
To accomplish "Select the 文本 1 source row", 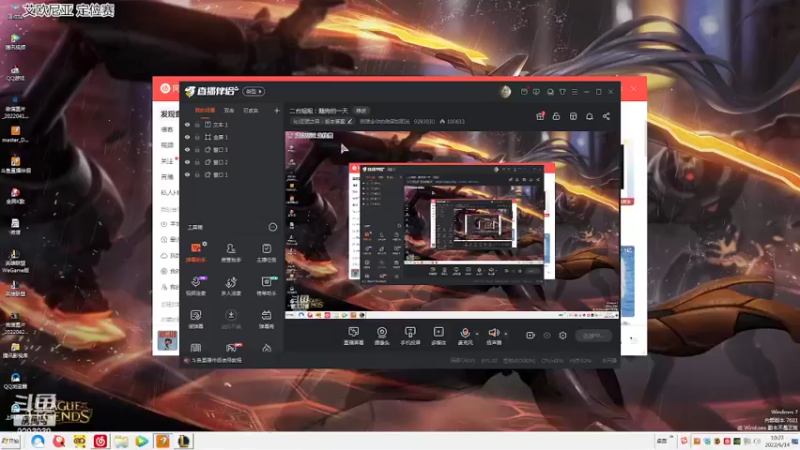I will coord(232,124).
